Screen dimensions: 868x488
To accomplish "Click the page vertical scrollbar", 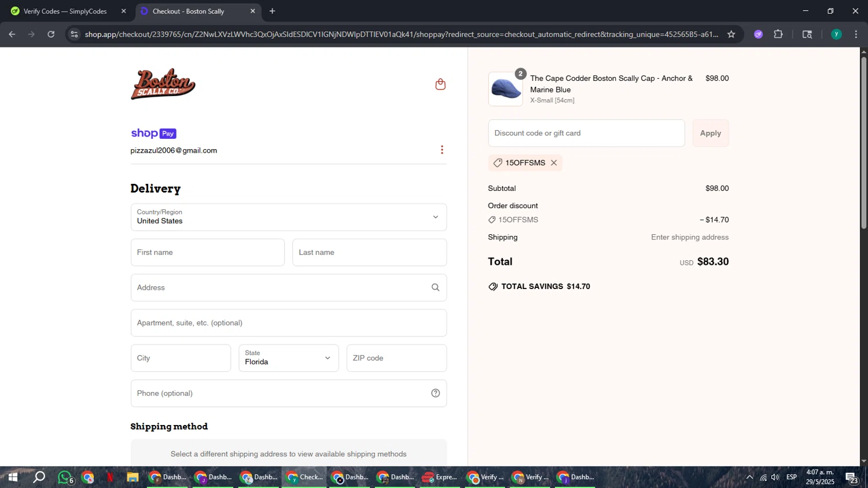I will point(863,143).
